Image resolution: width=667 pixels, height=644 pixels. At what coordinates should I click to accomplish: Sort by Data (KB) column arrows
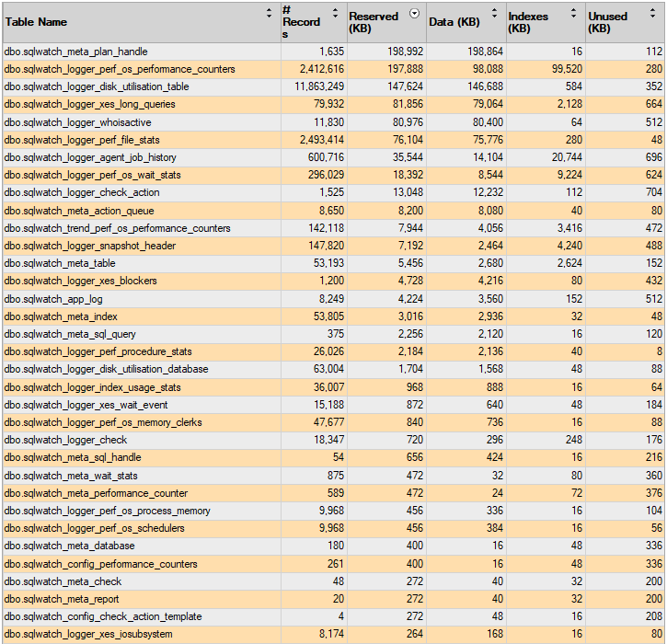494,13
